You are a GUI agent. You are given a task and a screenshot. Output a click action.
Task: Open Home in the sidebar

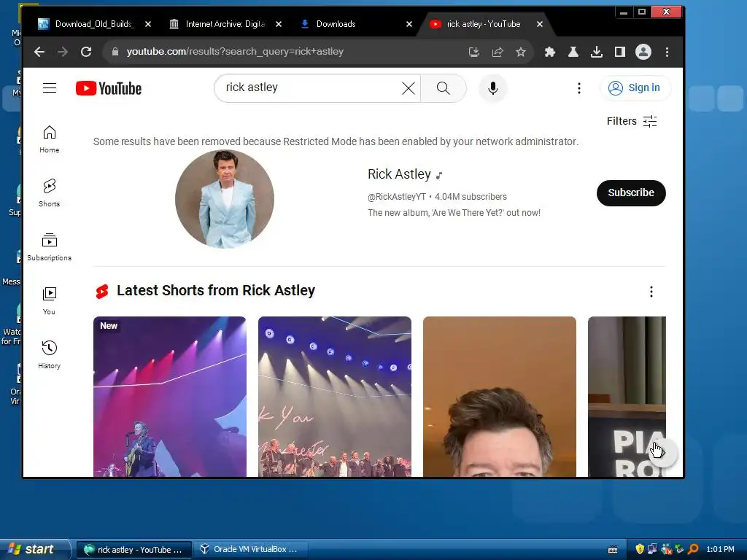coord(50,139)
